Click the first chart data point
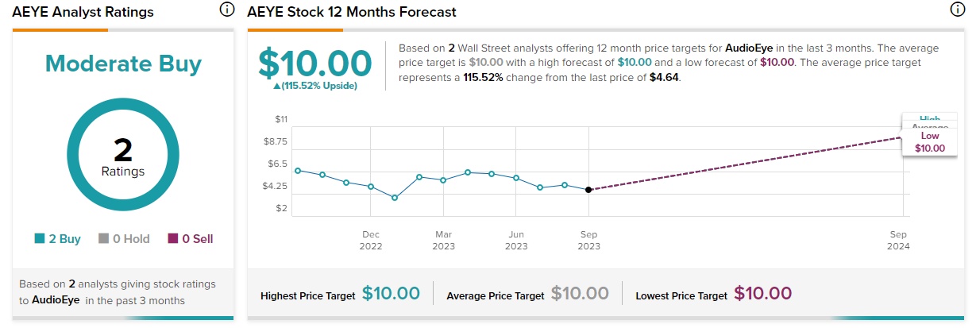The height and width of the screenshot is (328, 980). point(298,171)
